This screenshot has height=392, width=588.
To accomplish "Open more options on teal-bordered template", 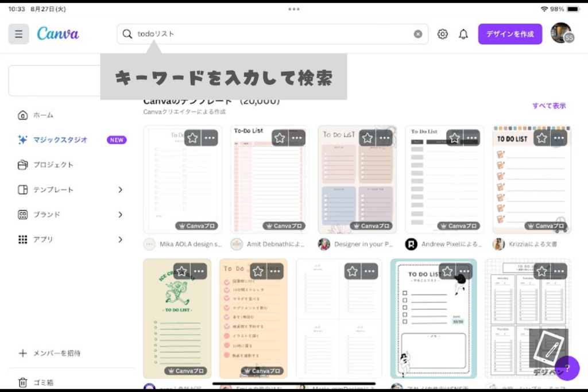I will [464, 271].
